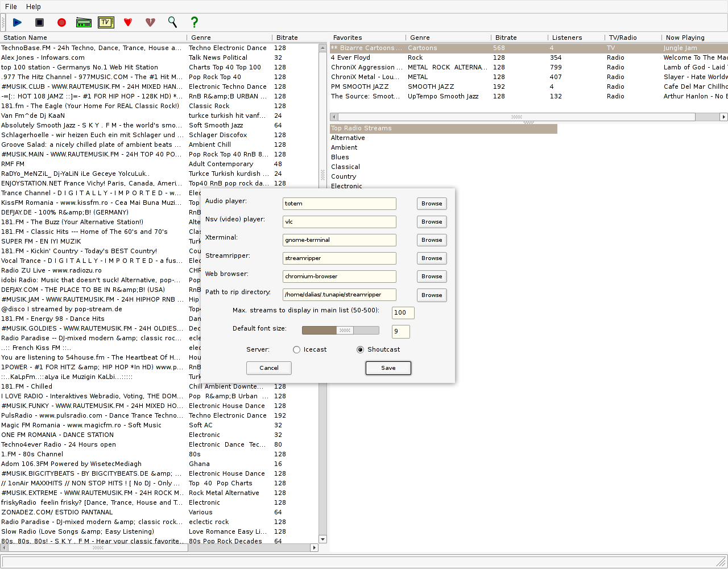Sort station list by Bitrate column header
Viewport: 728px width, 569px height.
[296, 38]
